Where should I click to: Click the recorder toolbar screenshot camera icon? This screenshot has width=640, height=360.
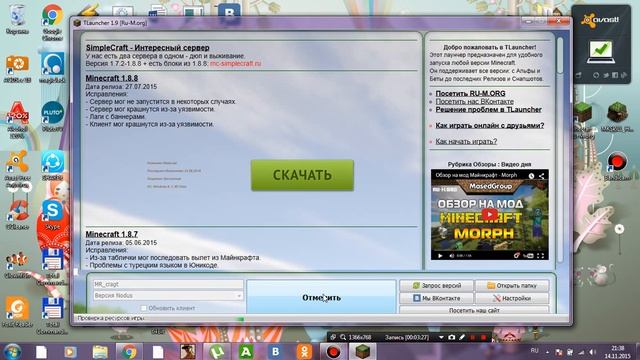click(x=451, y=337)
